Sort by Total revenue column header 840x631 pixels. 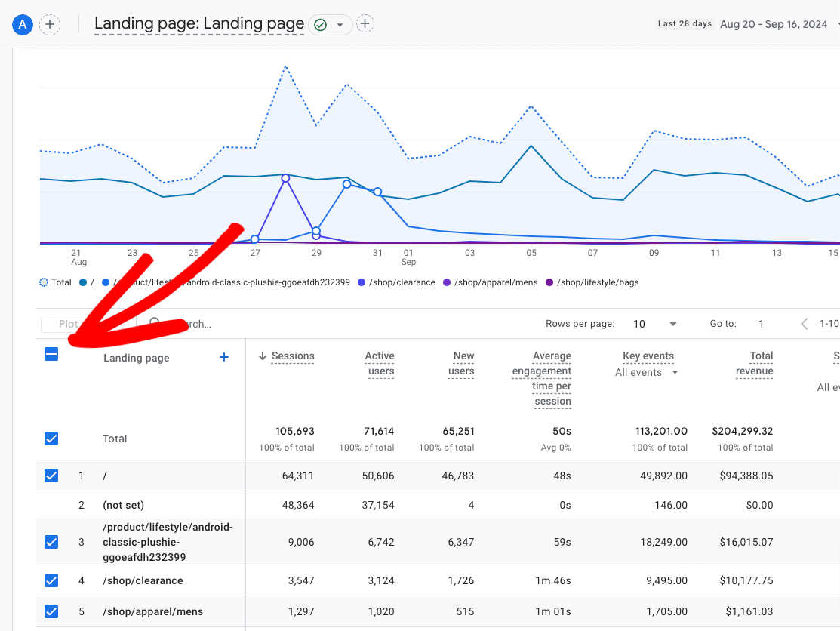tap(755, 363)
